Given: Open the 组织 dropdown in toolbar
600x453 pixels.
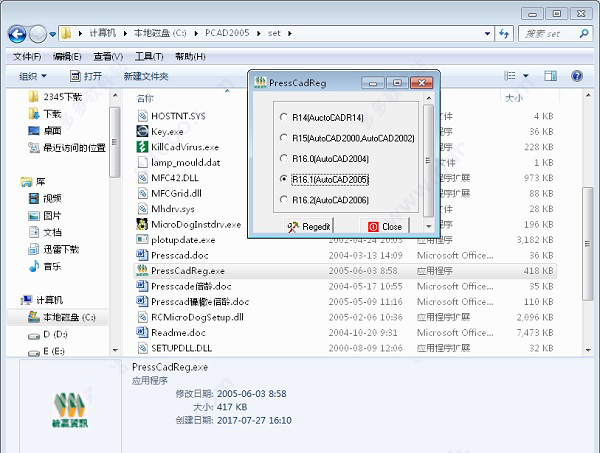Looking at the screenshot, I should pos(33,76).
